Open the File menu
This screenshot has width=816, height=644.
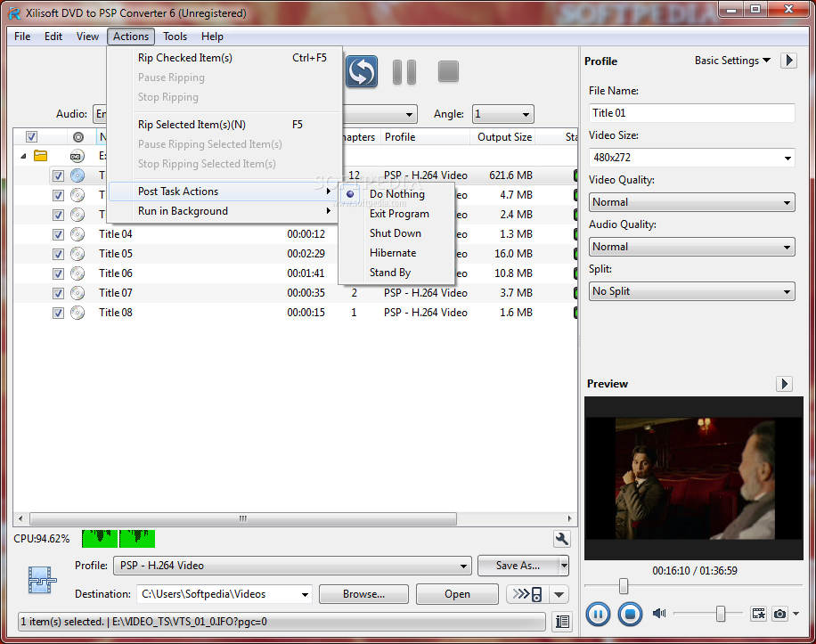coord(22,37)
